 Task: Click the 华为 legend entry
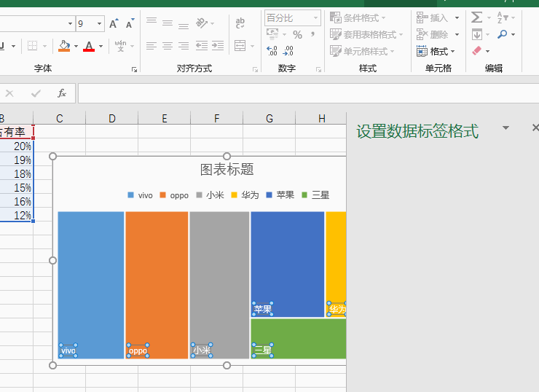[245, 195]
